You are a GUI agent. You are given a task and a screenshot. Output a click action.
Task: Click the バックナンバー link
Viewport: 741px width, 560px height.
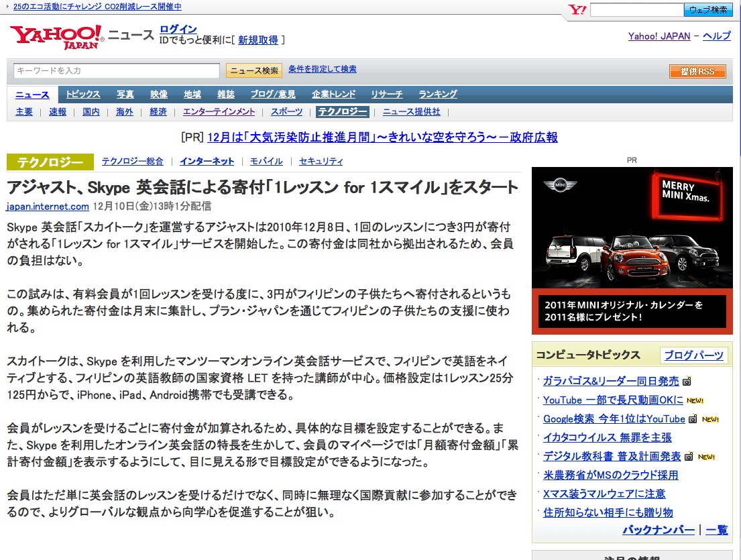click(659, 530)
